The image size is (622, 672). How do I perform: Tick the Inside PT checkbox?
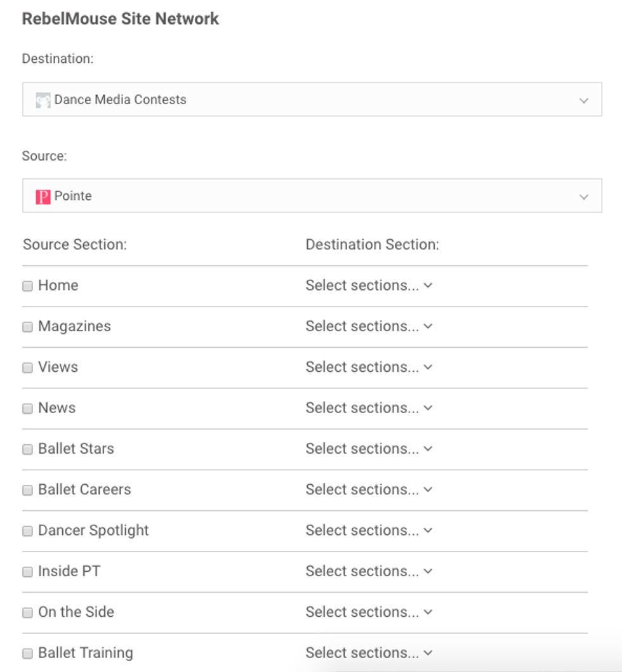click(x=27, y=572)
